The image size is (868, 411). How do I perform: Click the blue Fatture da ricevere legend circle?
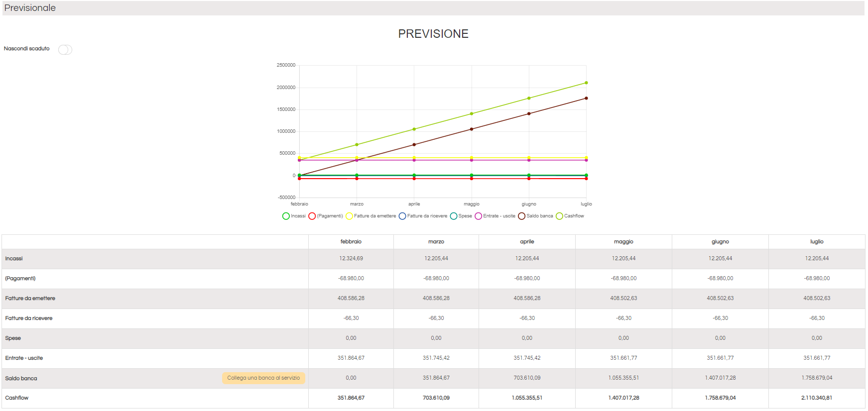[402, 216]
